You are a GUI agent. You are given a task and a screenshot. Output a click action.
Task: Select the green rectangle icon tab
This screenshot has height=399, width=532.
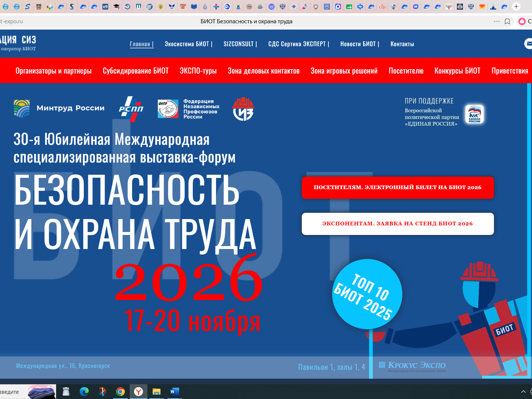(349, 7)
